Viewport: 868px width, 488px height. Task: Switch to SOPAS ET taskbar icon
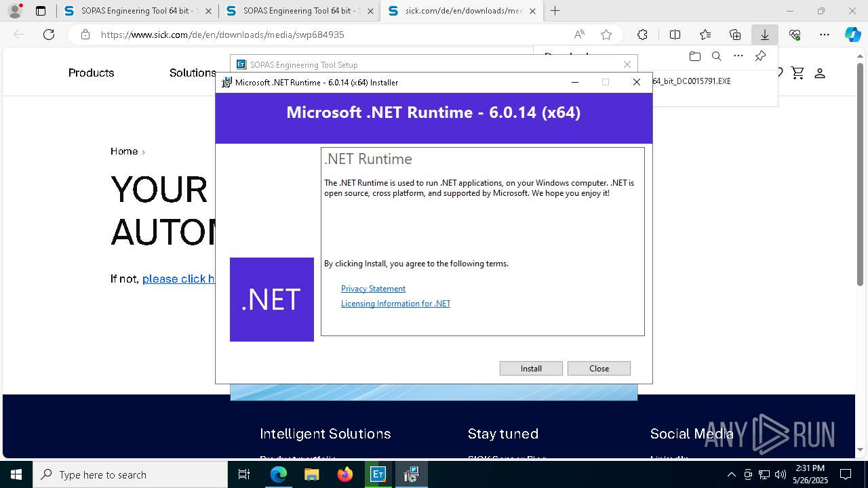[x=378, y=474]
